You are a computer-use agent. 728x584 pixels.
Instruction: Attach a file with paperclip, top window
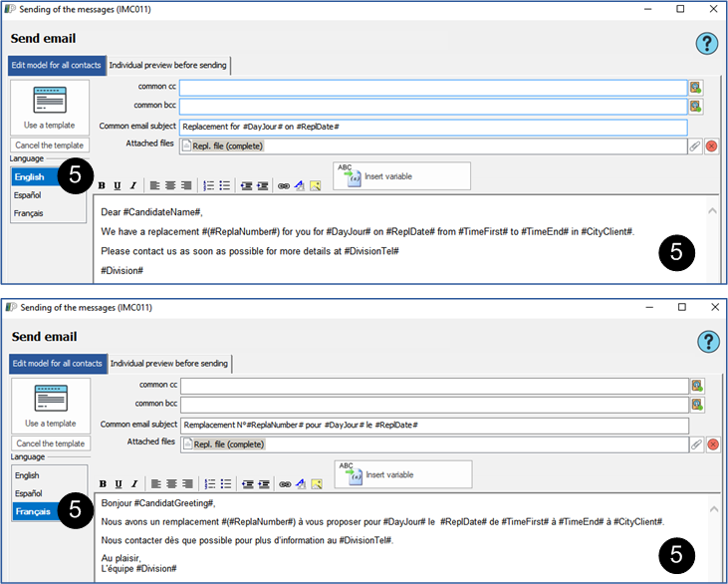coord(694,146)
